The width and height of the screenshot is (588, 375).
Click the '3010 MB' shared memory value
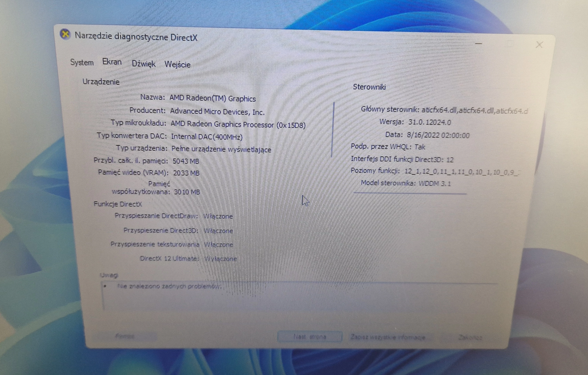click(187, 192)
